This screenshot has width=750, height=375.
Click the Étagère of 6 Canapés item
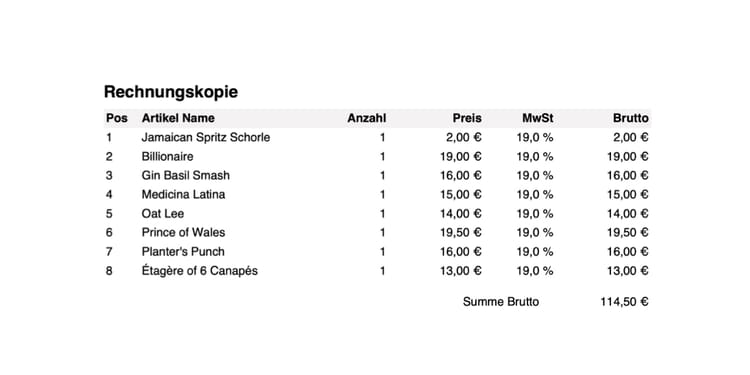coord(199,271)
